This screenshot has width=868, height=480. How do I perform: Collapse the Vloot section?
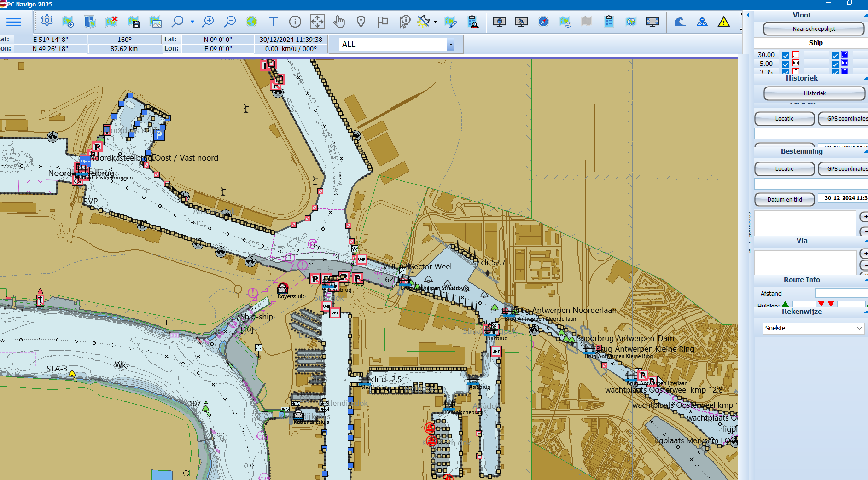[x=866, y=15]
